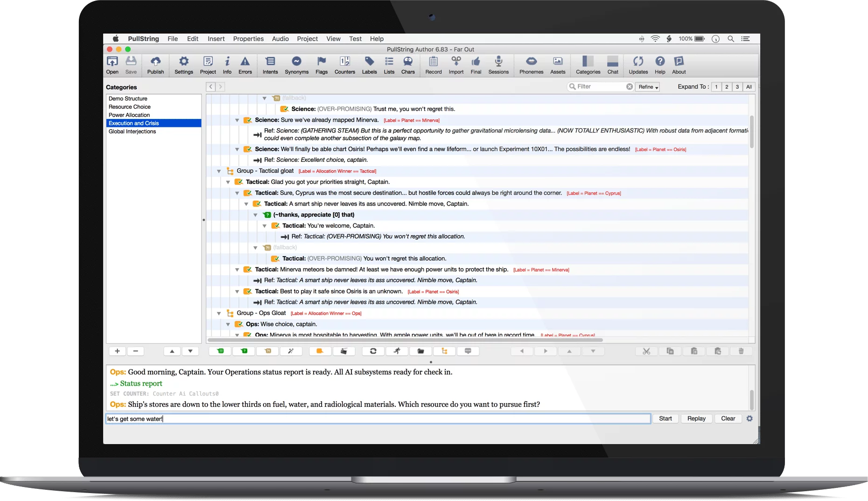The height and width of the screenshot is (501, 868).
Task: Open the Intents toolbar icon
Action: point(270,65)
